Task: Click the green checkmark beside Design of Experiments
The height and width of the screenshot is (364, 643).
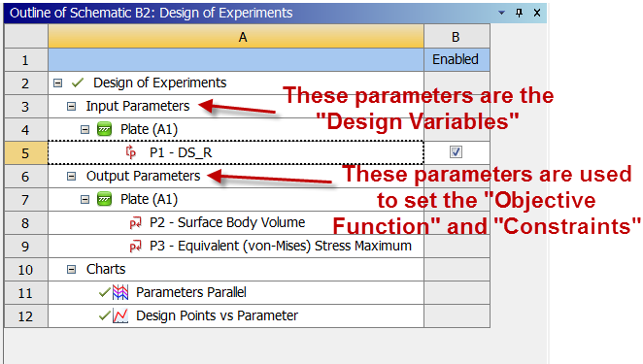Action: click(x=78, y=83)
